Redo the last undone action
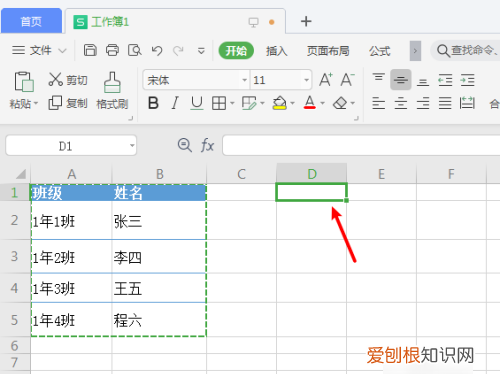Image resolution: width=500 pixels, height=374 pixels. click(178, 51)
